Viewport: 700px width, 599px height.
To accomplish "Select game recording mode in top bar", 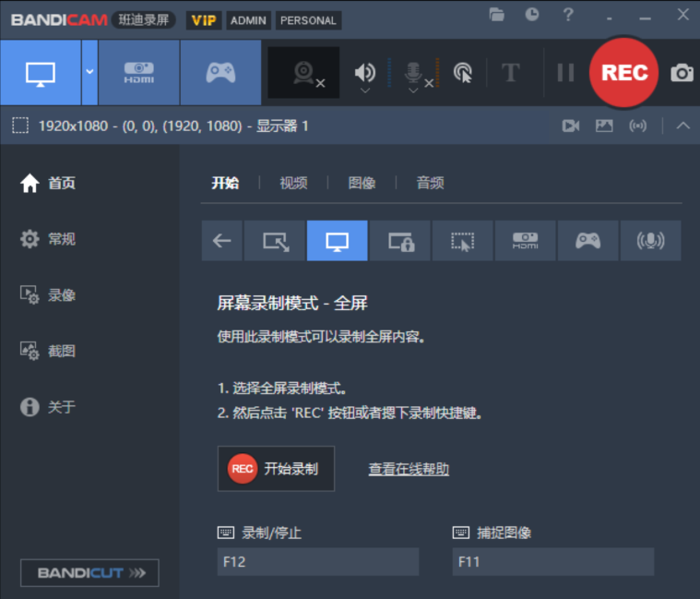I will click(220, 73).
